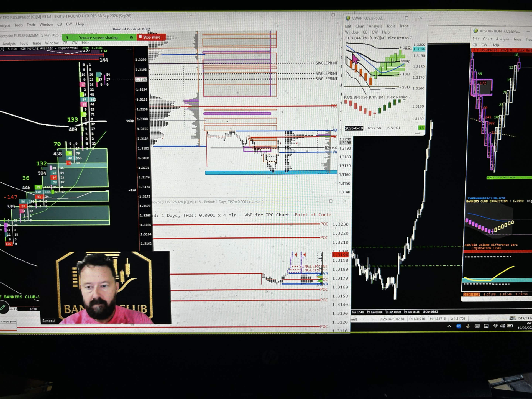This screenshot has height=399, width=532.
Task: Click the presenter webcam thumbnail
Action: click(106, 287)
